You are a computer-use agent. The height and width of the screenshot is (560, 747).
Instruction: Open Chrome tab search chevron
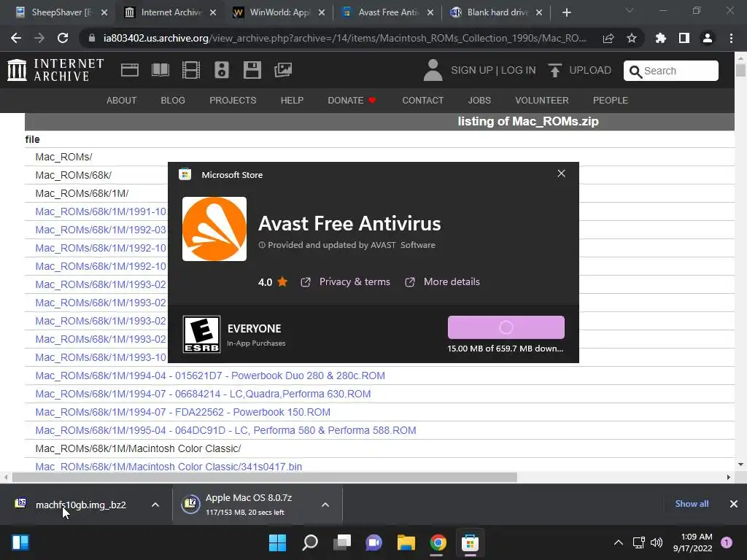630,10
